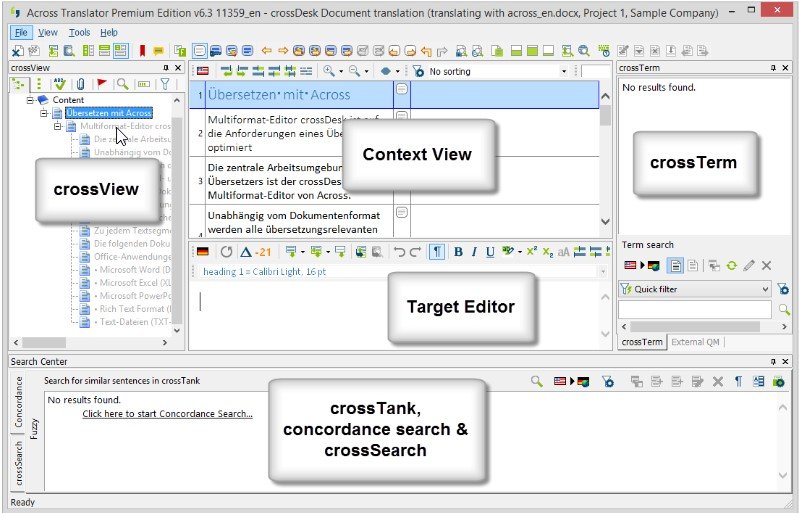
Task: Click the German flag icon in Target Editor
Action: 203,251
